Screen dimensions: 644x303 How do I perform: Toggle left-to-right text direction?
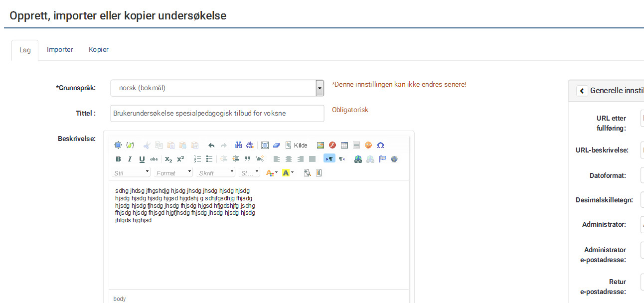pos(329,159)
